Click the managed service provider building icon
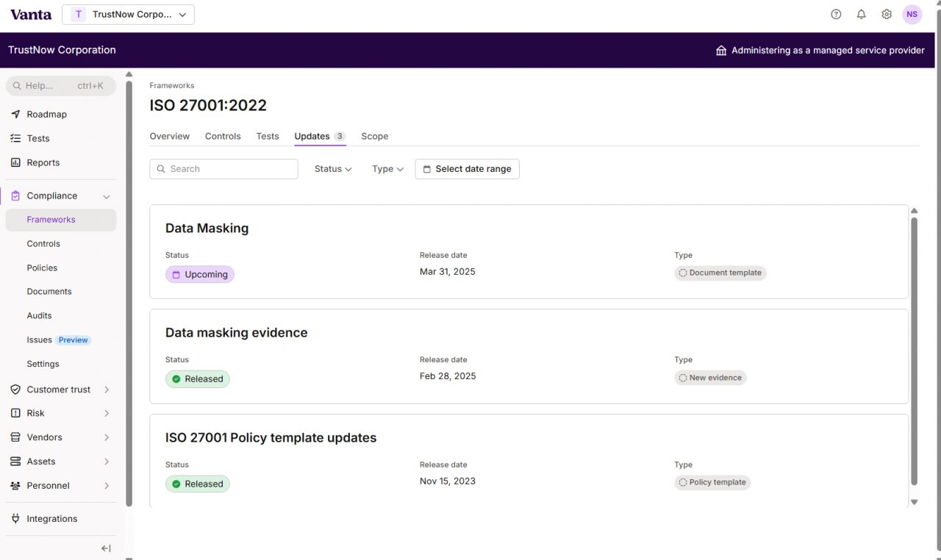 tap(721, 51)
